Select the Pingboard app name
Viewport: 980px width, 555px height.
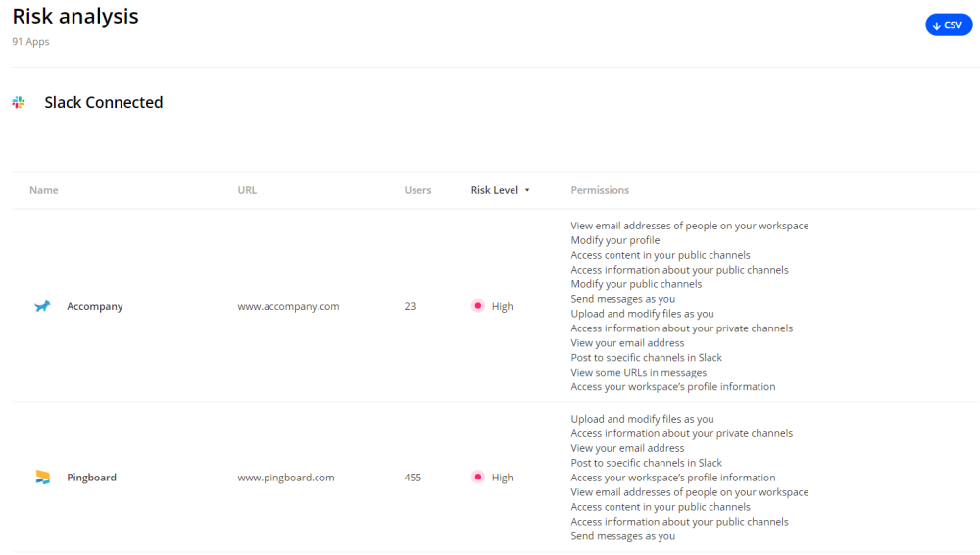[x=91, y=478]
